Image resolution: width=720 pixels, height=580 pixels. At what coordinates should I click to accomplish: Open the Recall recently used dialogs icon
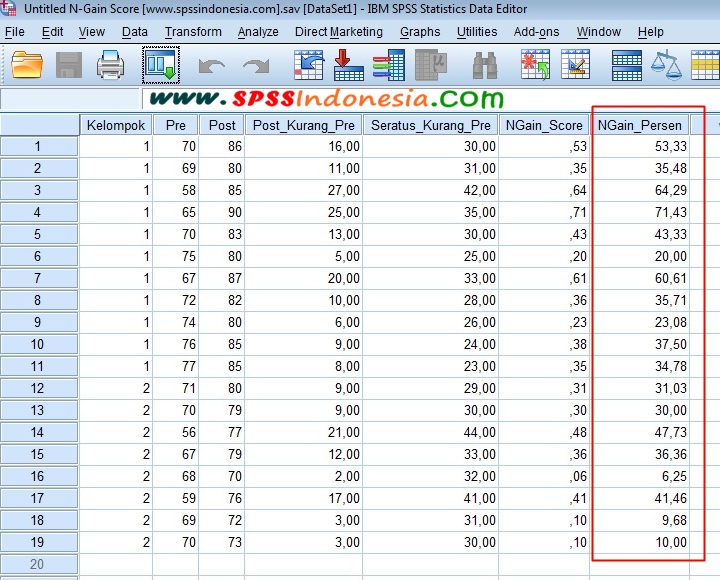click(x=161, y=65)
